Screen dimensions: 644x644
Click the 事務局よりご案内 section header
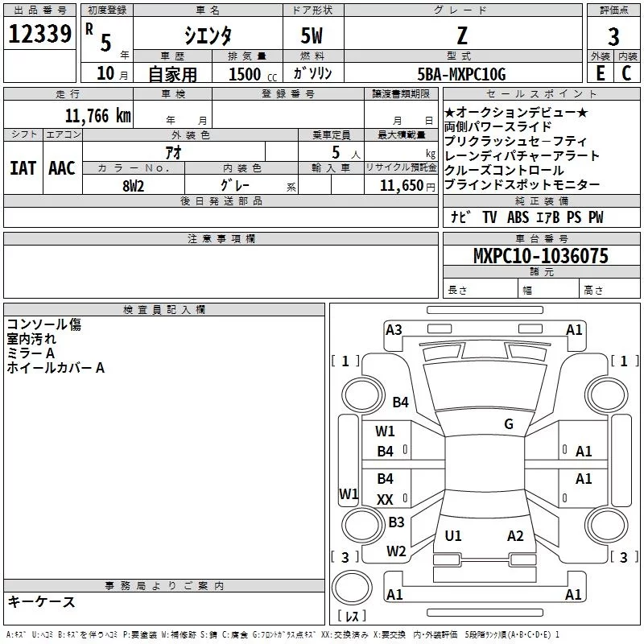pyautogui.click(x=164, y=586)
